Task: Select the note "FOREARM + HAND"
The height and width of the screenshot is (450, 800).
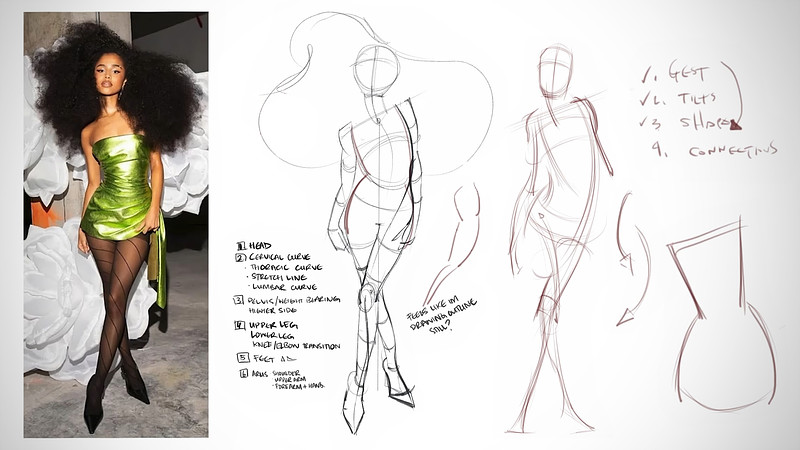Action: 298,386
